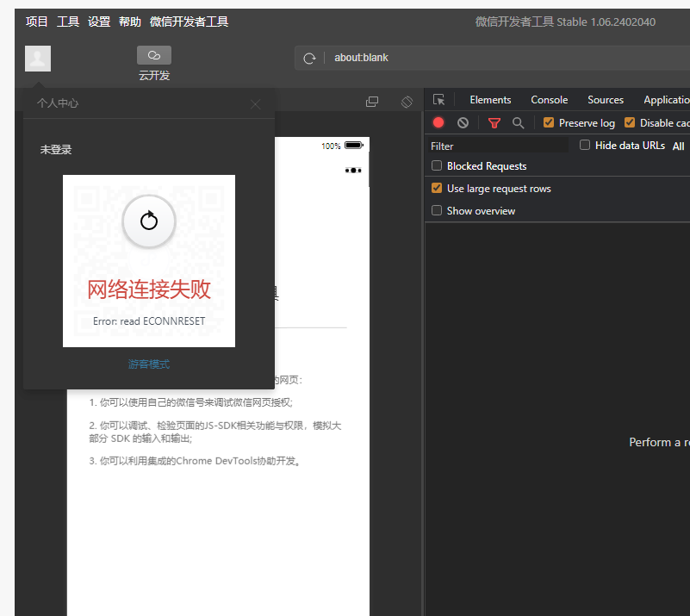This screenshot has width=690, height=616.
Task: Open the 工具 menu
Action: pos(68,22)
